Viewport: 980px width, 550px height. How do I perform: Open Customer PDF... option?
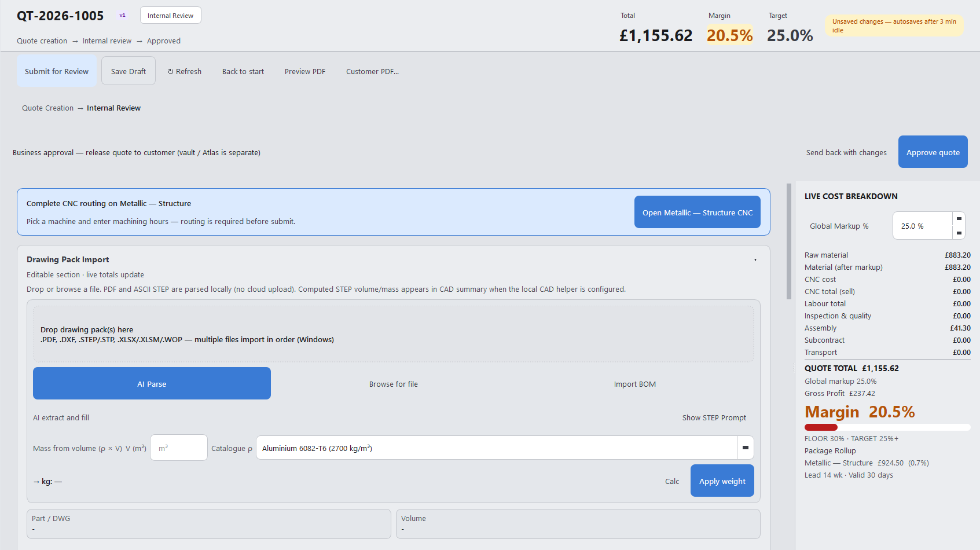(x=372, y=71)
